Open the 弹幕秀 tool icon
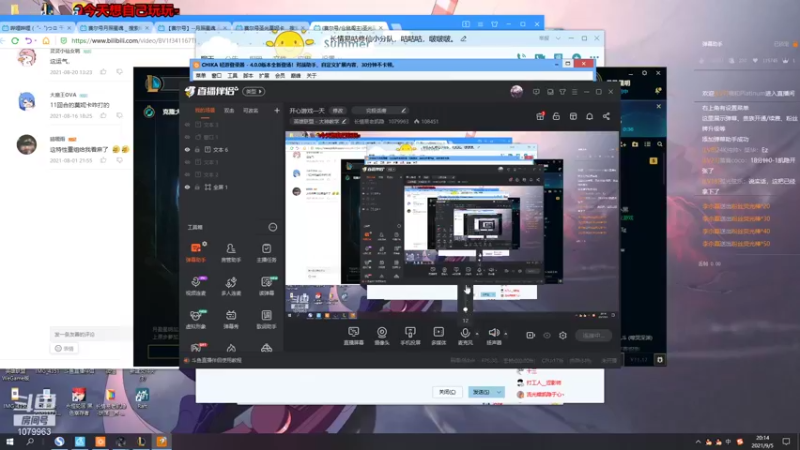The height and width of the screenshot is (450, 800). coord(231,319)
